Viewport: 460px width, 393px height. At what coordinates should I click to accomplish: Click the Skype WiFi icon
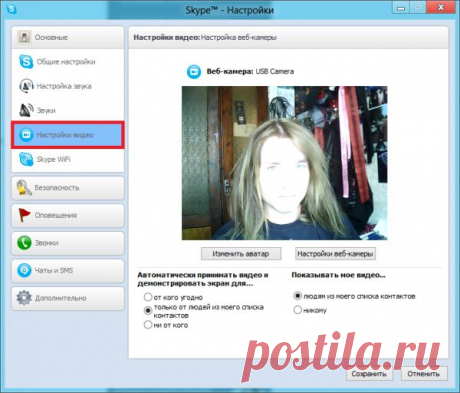26,159
